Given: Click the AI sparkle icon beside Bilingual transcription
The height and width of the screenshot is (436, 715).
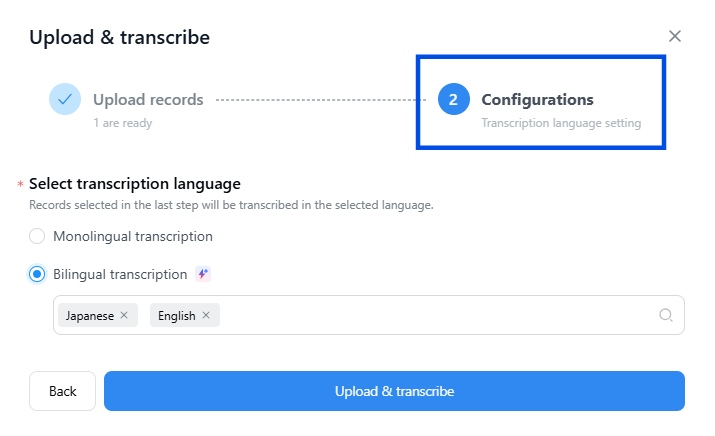Looking at the screenshot, I should click(x=203, y=274).
